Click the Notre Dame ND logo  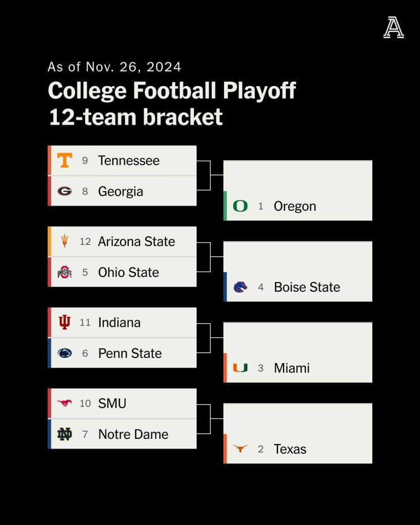pos(65,434)
